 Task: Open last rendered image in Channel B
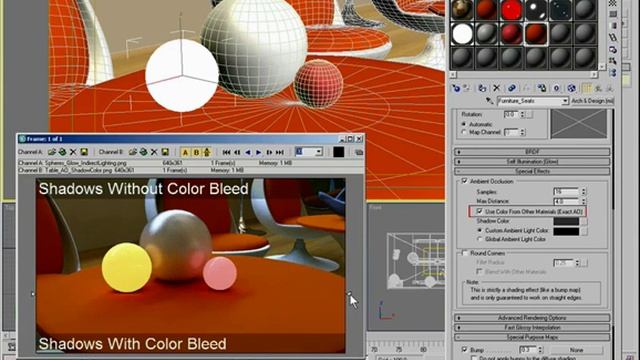(143, 152)
